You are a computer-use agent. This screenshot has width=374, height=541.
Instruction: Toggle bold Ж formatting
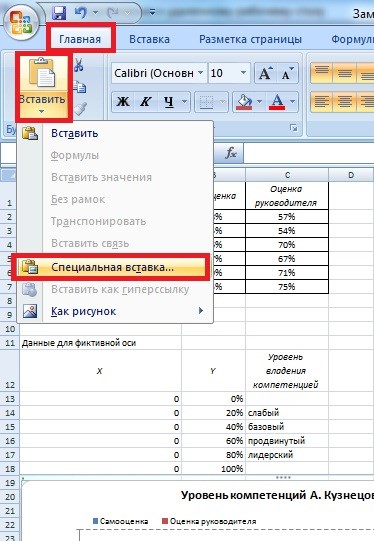pyautogui.click(x=123, y=102)
